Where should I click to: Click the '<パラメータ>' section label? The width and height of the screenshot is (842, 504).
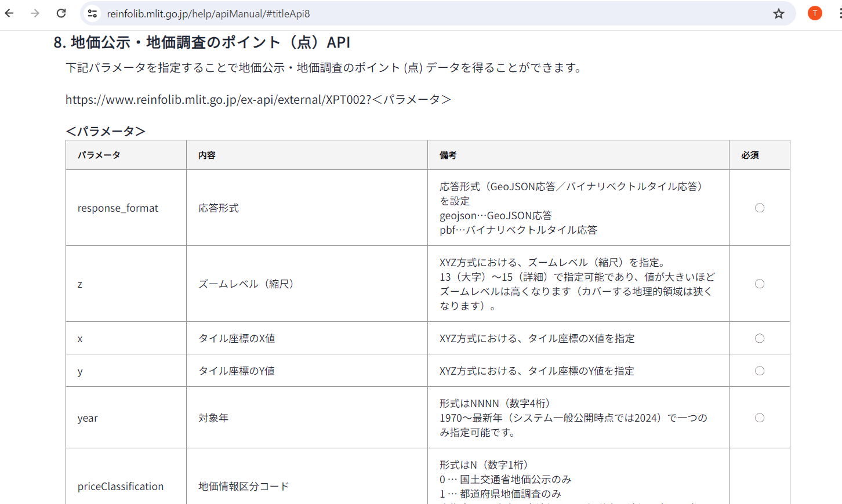106,131
